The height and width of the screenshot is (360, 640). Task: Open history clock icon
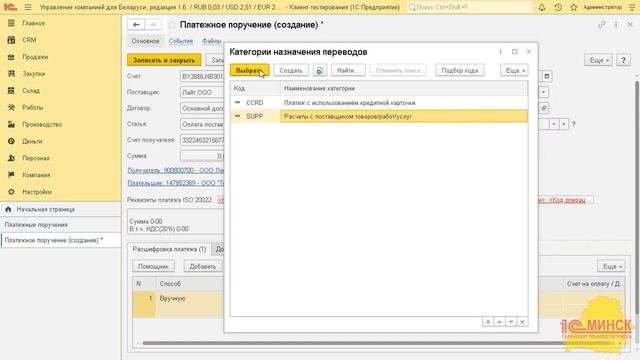pyautogui.click(x=558, y=7)
